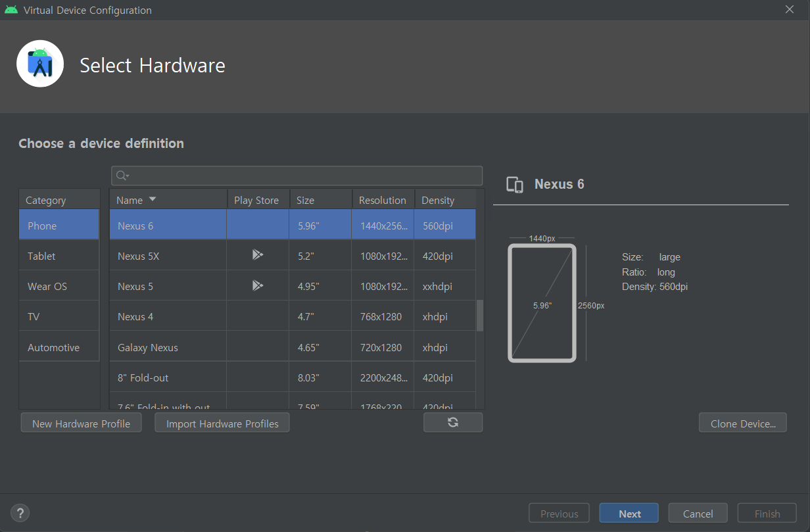Select the Nexus 6 row
Screen dimensions: 810x532
point(293,226)
